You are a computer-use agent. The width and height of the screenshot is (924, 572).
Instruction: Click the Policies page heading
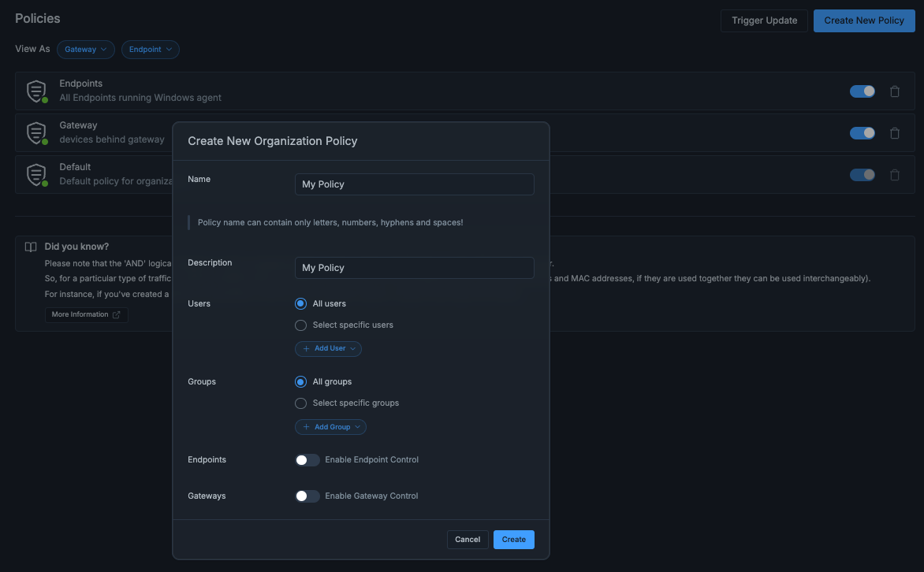37,18
